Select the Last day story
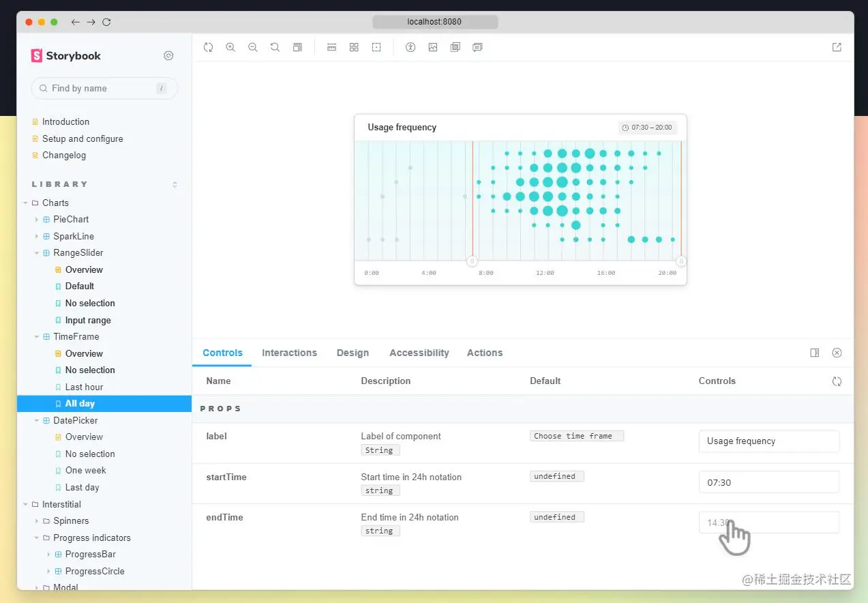The height and width of the screenshot is (603, 868). [x=82, y=487]
